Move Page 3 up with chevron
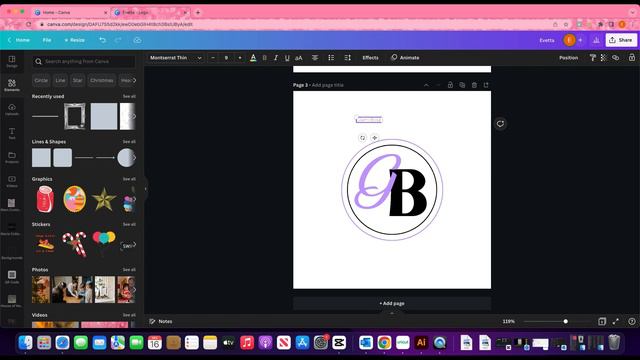640x360 pixels. point(426,85)
